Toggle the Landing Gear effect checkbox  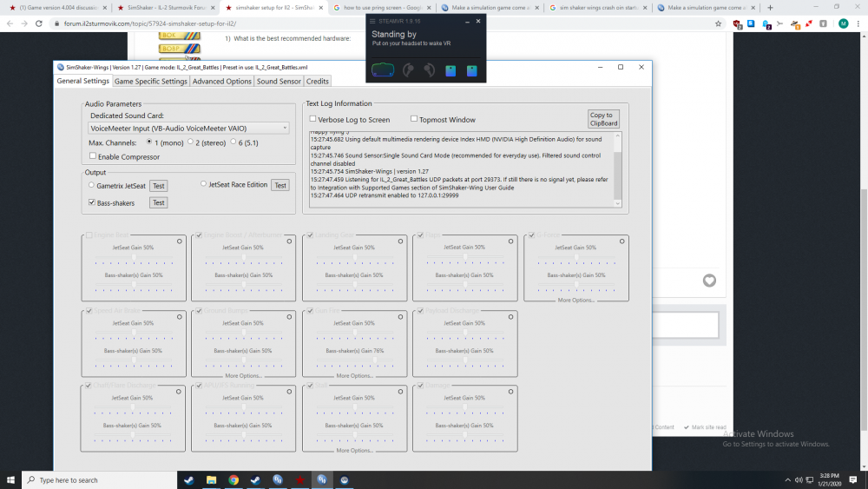(x=310, y=235)
